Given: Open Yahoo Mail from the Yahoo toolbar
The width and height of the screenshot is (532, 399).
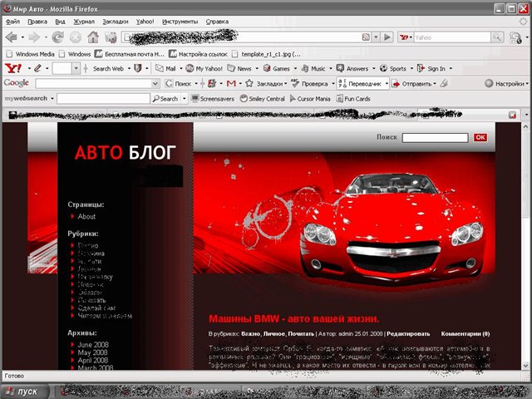Looking at the screenshot, I should click(x=165, y=68).
